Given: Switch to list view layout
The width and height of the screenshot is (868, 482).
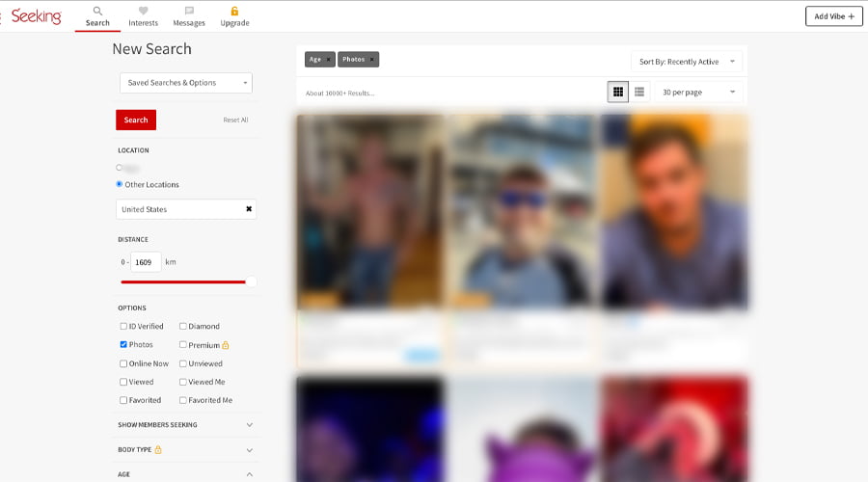Looking at the screenshot, I should point(639,92).
